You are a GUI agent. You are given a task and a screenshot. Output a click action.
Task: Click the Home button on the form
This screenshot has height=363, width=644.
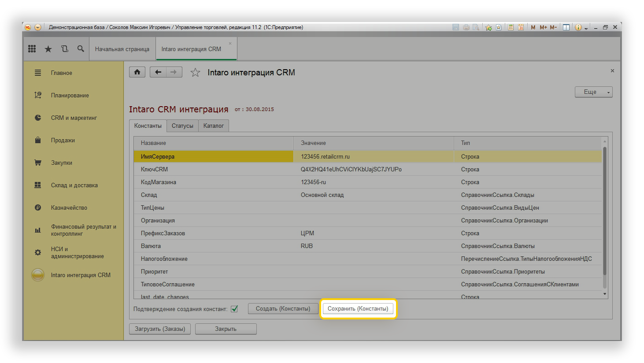[x=137, y=72]
